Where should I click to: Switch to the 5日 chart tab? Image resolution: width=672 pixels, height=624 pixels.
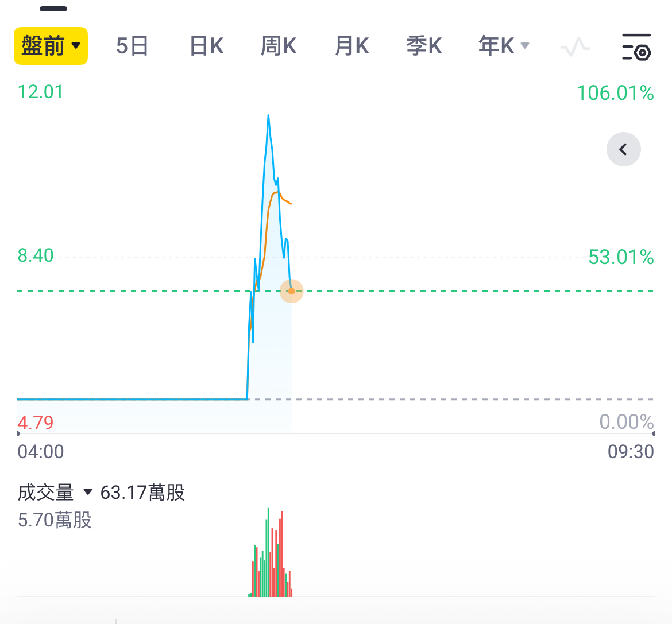coord(132,46)
